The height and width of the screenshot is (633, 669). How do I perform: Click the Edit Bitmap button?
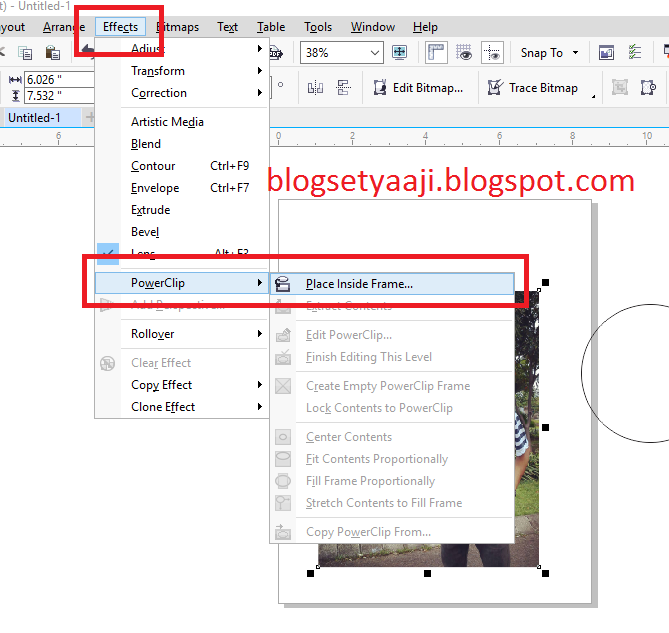point(419,88)
